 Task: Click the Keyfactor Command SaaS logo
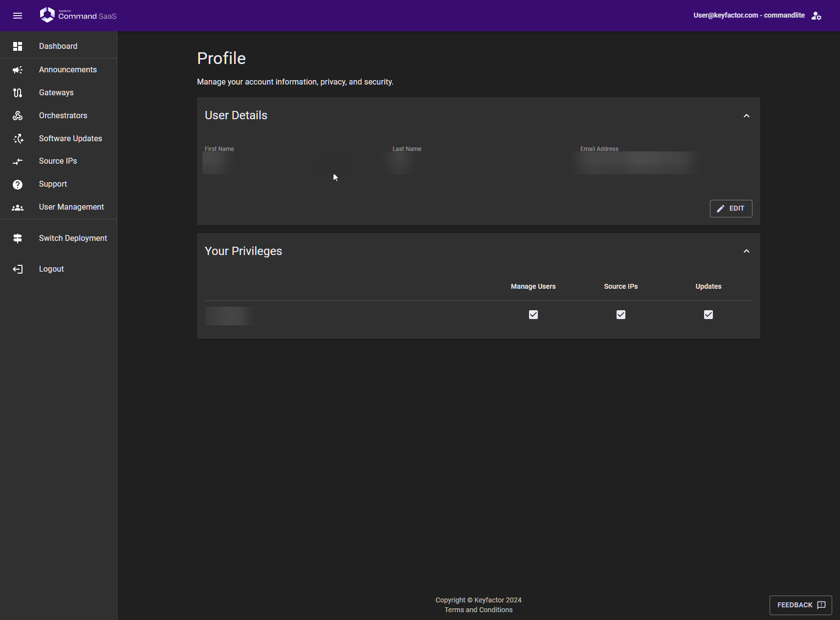click(x=78, y=15)
